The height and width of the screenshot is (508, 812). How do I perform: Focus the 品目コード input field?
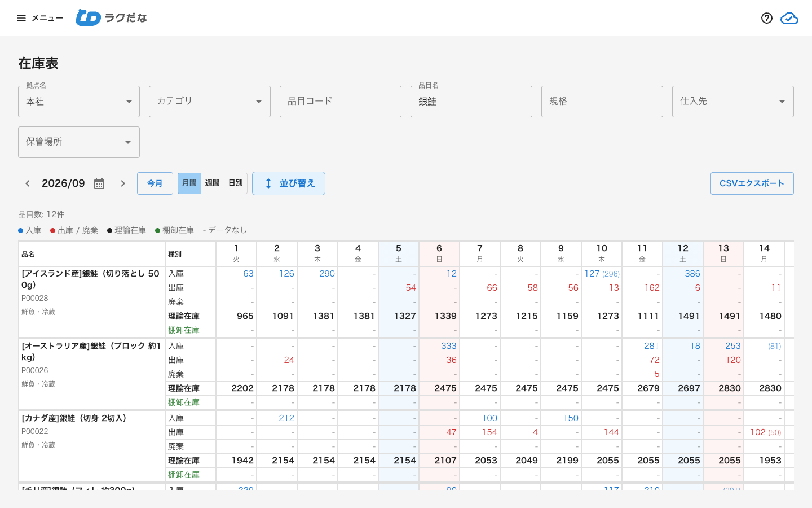(x=341, y=102)
